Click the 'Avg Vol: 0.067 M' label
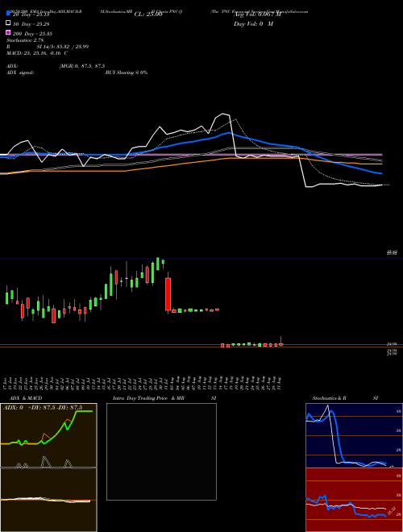The height and width of the screenshot is (532, 403). pyautogui.click(x=257, y=15)
